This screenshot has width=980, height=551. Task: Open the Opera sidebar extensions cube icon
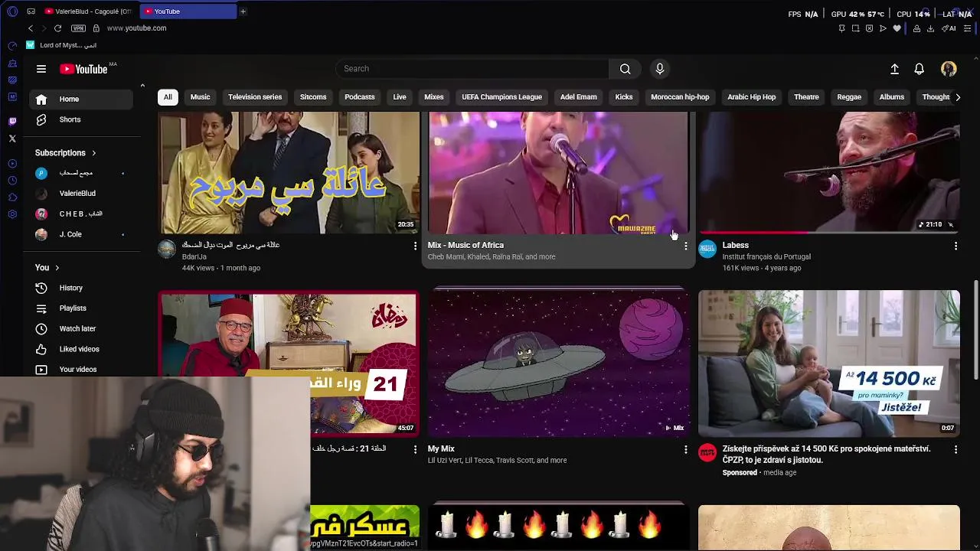coord(12,197)
